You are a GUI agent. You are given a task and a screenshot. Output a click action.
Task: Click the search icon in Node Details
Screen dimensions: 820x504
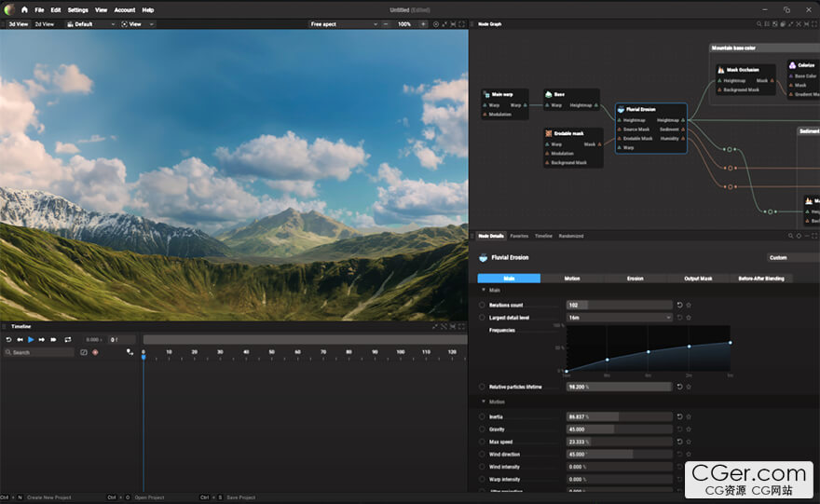[791, 236]
